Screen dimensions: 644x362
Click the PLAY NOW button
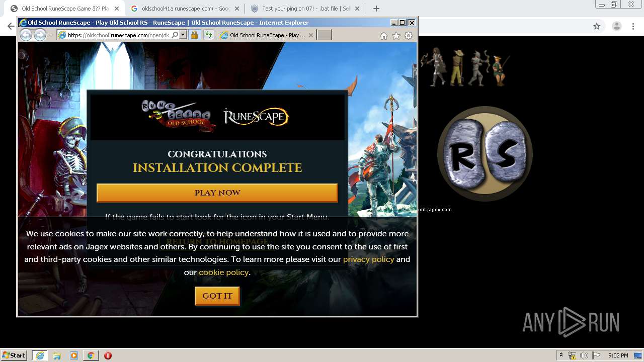[x=217, y=193]
